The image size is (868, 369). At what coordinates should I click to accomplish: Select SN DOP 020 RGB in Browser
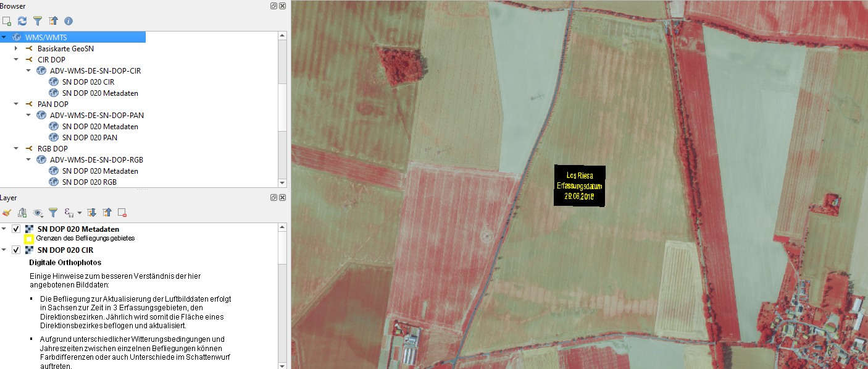89,182
